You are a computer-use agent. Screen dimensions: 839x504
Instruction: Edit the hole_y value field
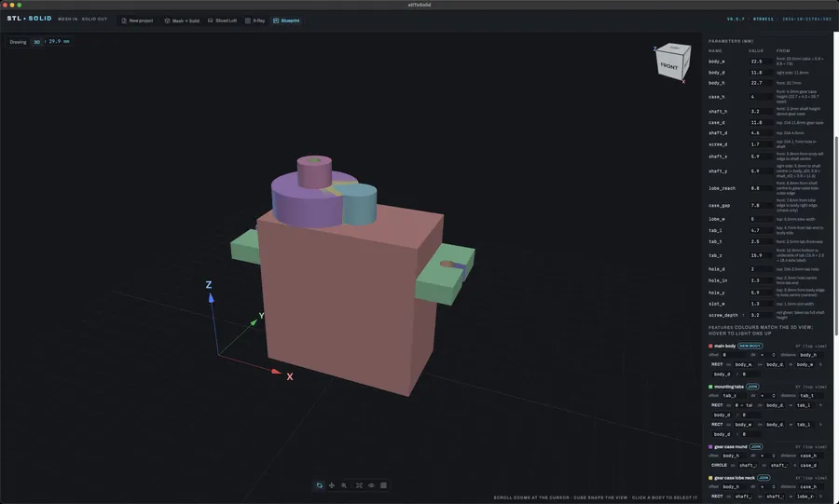[760, 293]
